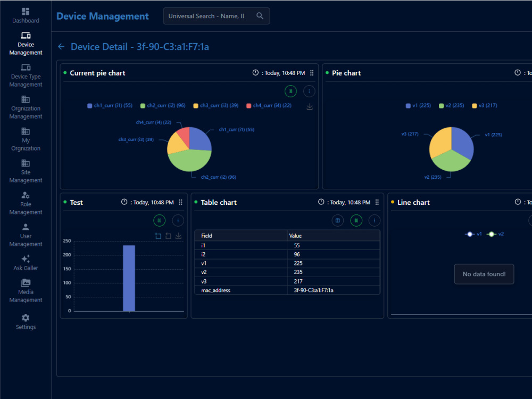Screen dimensions: 532x399
Task: Toggle v1 (225) legend in Pie chart
Action: tap(418, 105)
